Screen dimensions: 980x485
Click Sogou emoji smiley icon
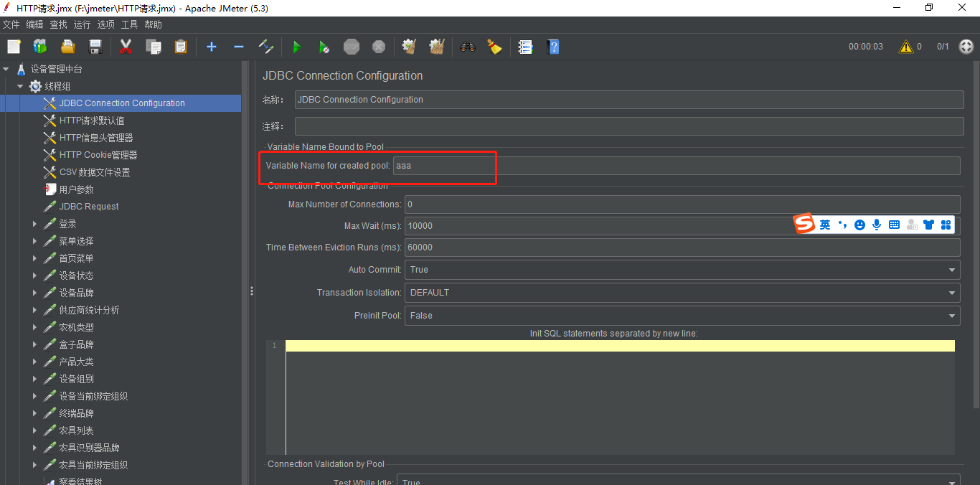click(859, 225)
